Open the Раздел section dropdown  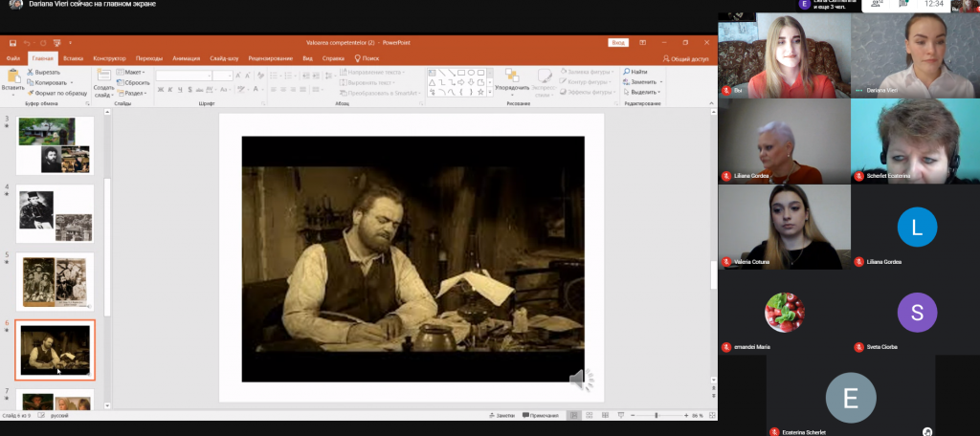131,93
